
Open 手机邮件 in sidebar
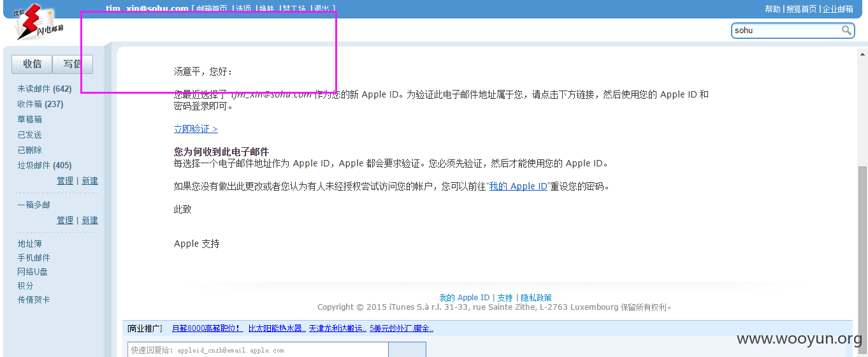[34, 258]
